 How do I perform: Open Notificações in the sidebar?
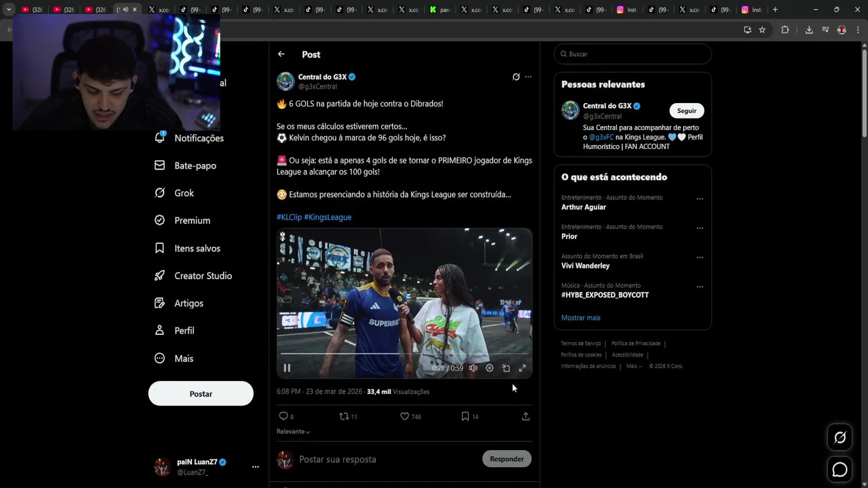189,138
